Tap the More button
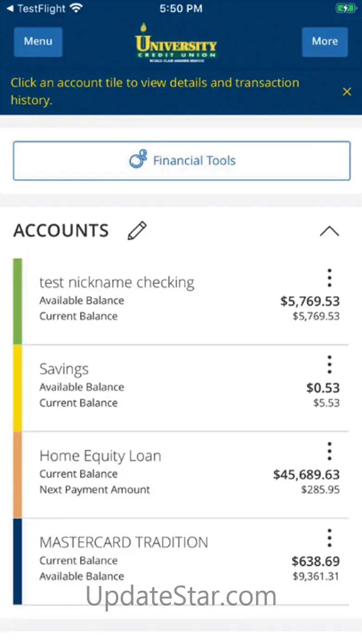 (324, 42)
